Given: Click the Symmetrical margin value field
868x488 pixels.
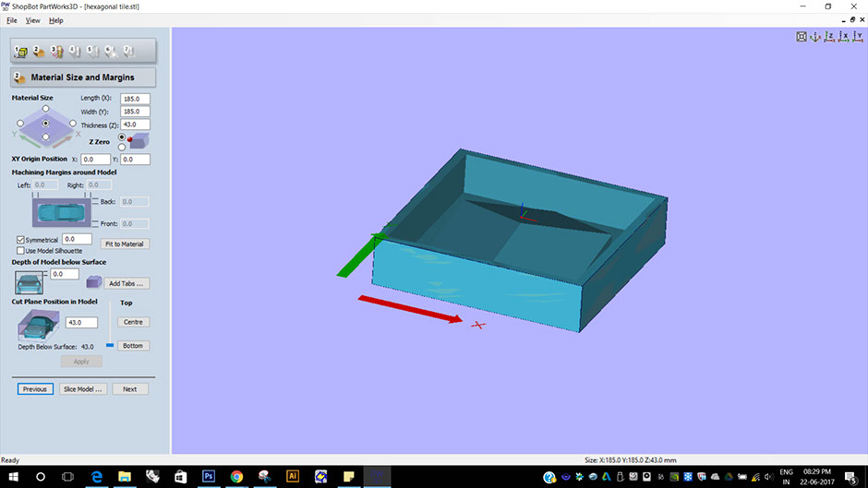Looking at the screenshot, I should pyautogui.click(x=77, y=239).
